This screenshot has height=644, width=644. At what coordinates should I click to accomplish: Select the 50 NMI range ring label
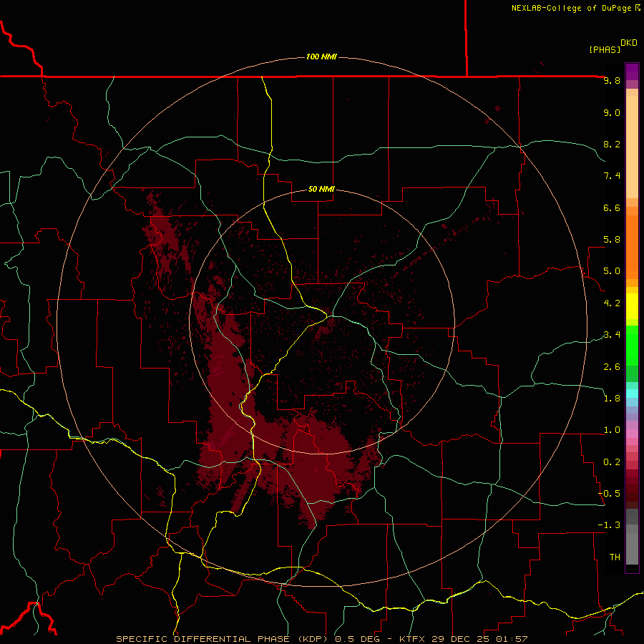point(321,189)
